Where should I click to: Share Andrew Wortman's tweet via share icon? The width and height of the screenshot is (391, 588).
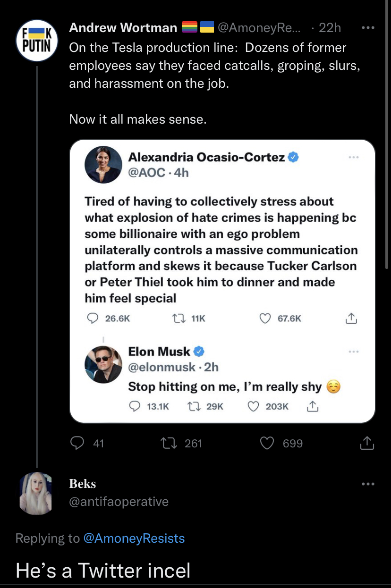click(x=367, y=443)
